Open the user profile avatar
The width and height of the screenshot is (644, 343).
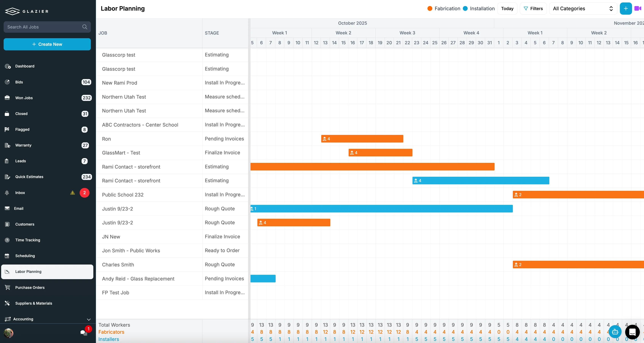(9, 333)
